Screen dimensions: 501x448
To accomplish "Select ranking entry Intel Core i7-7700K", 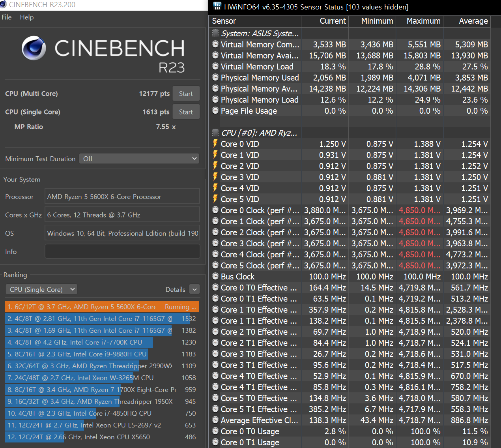I will coord(102,342).
